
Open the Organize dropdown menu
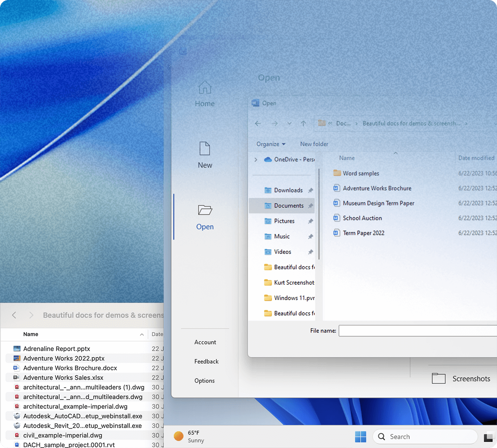click(271, 144)
